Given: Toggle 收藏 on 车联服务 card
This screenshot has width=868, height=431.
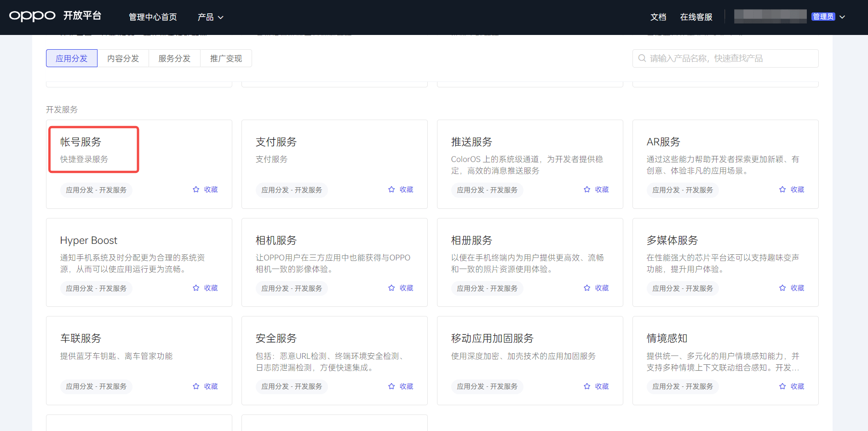Looking at the screenshot, I should (205, 386).
